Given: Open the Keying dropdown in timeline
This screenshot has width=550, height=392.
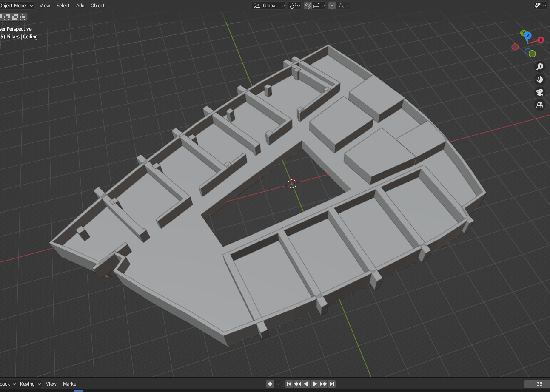Looking at the screenshot, I should tap(30, 384).
